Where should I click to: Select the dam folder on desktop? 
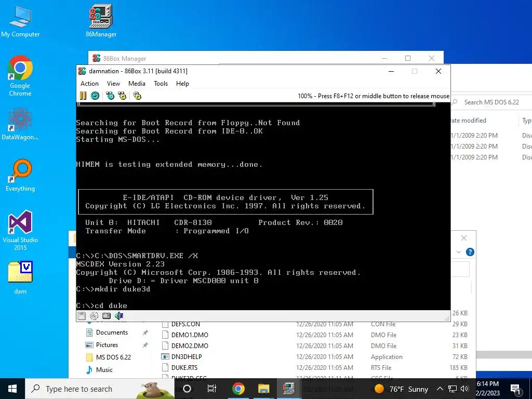tap(20, 277)
